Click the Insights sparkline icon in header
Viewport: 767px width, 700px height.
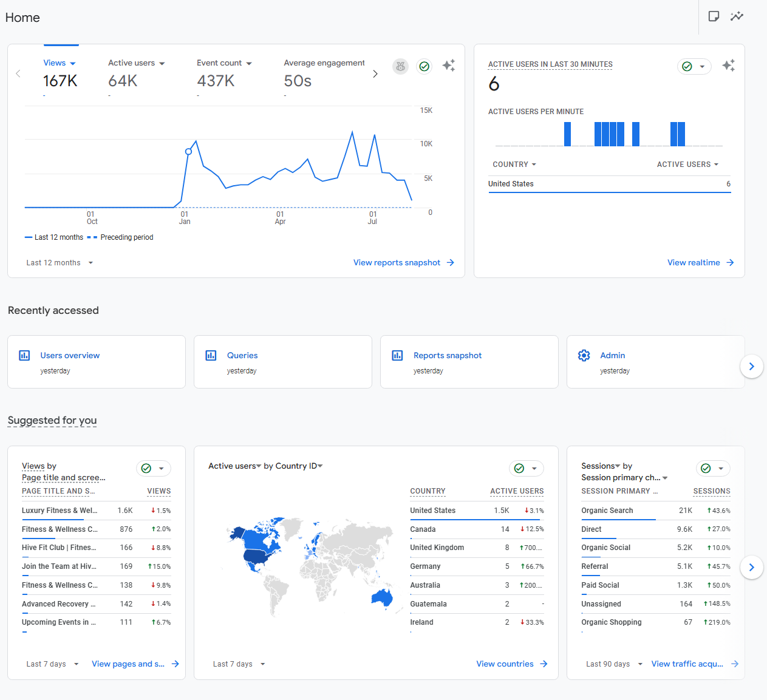[737, 16]
